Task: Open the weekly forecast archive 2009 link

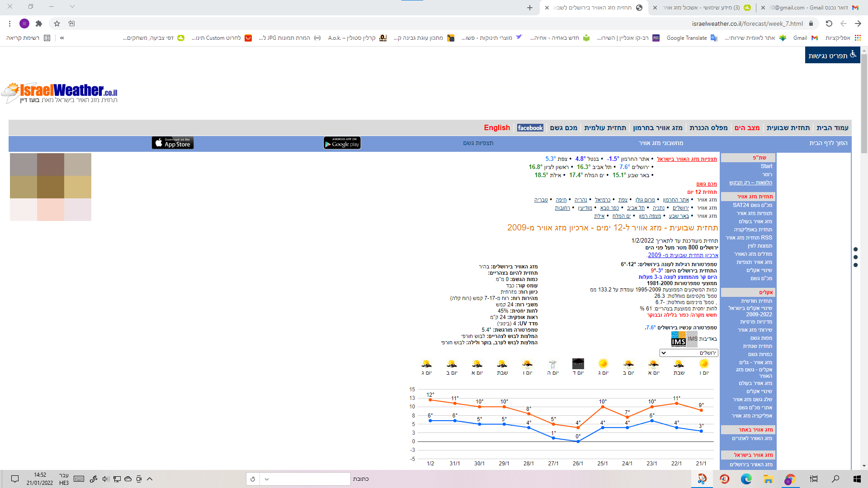Action: coord(683,255)
